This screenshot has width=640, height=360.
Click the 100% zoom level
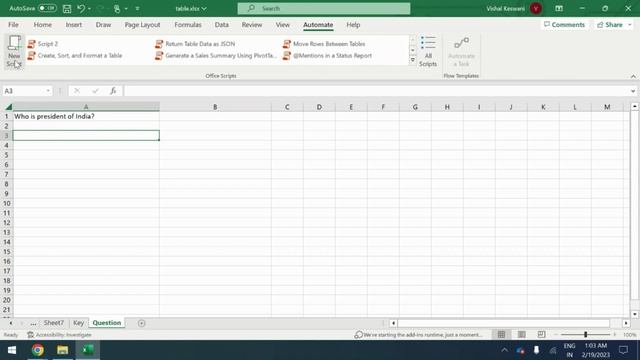pos(629,335)
